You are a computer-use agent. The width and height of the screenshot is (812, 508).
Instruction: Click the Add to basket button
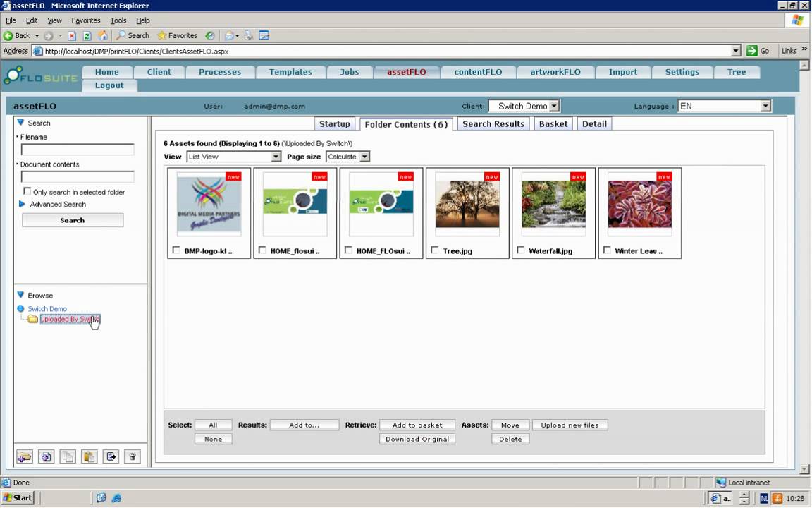coord(417,425)
